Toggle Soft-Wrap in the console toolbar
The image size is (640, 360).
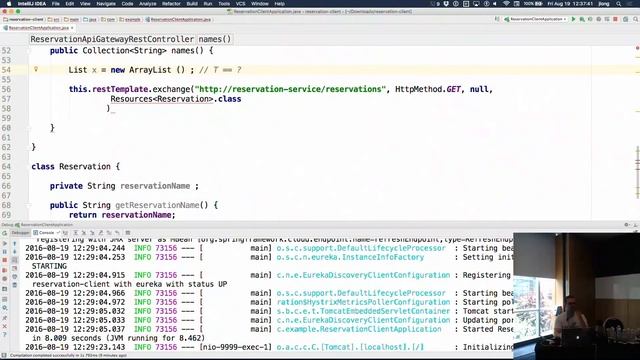pos(15,260)
